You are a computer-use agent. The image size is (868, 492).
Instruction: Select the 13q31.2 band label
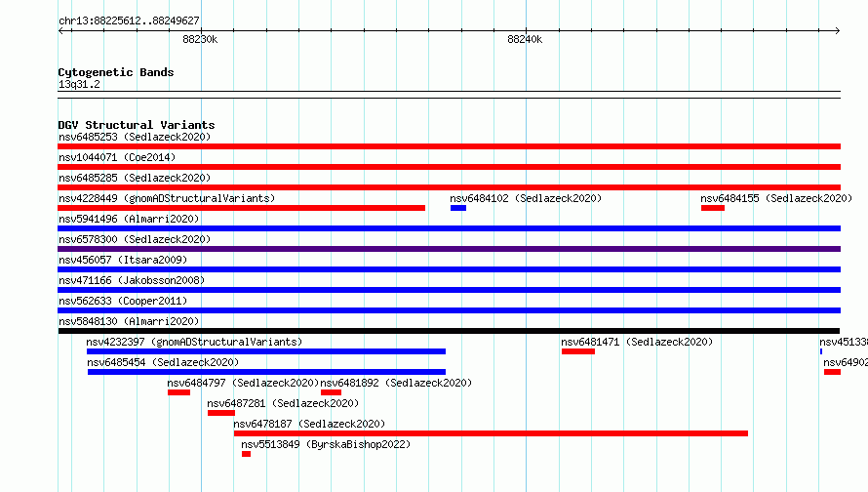(79, 84)
